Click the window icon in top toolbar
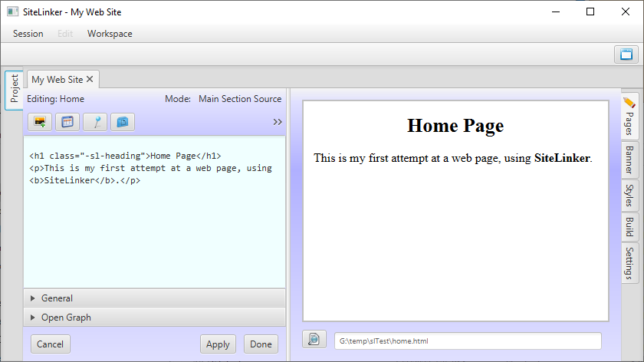Image resolution: width=644 pixels, height=362 pixels. pyautogui.click(x=626, y=54)
